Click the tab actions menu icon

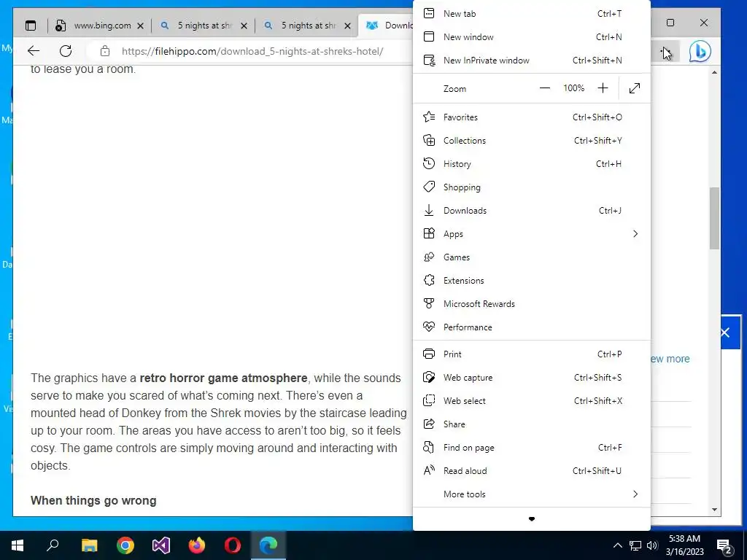click(x=31, y=26)
